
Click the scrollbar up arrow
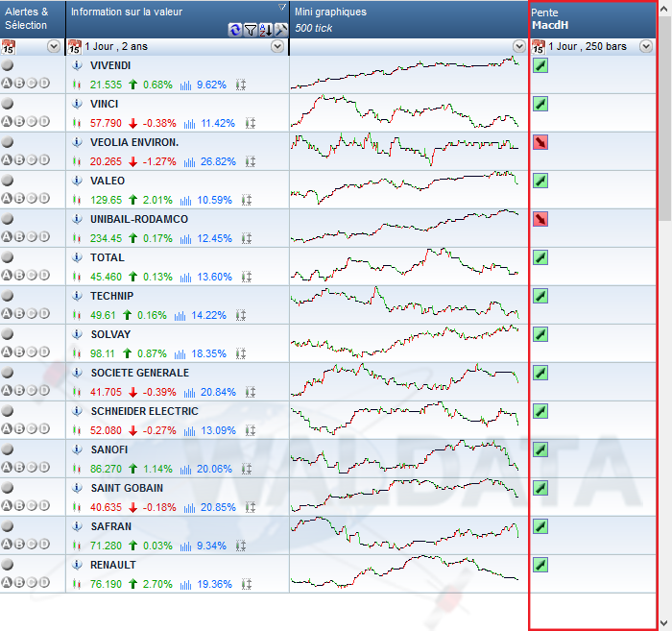[x=665, y=8]
